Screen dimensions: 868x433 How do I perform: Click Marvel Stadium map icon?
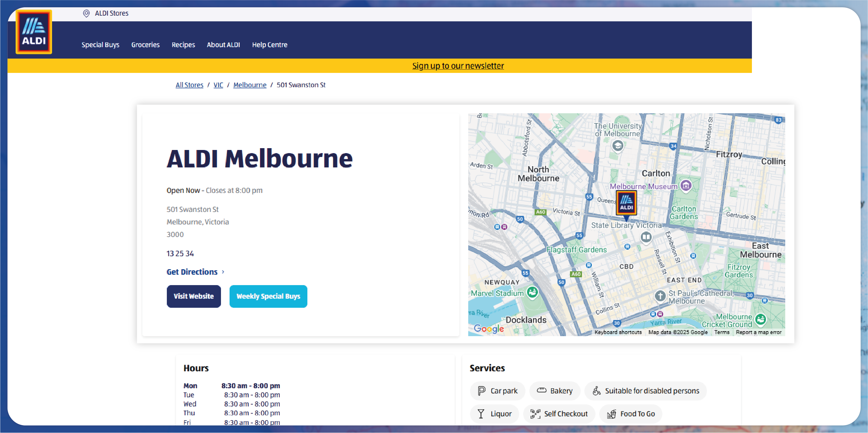533,292
